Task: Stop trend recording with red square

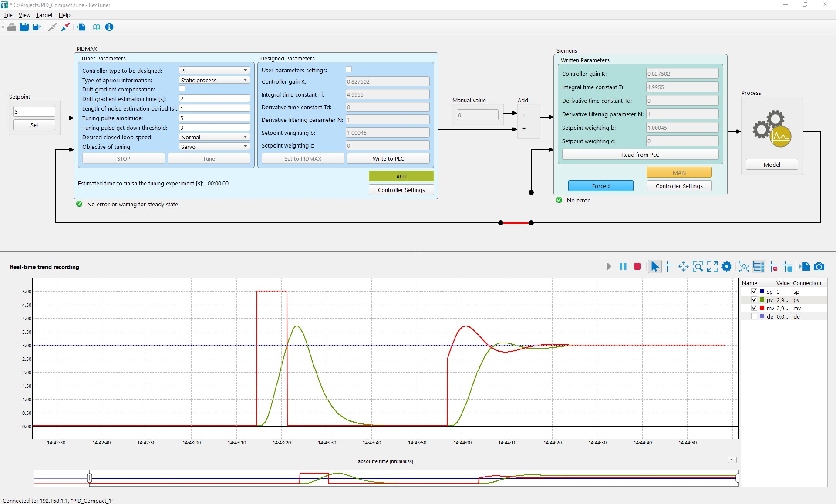Action: 637,266
